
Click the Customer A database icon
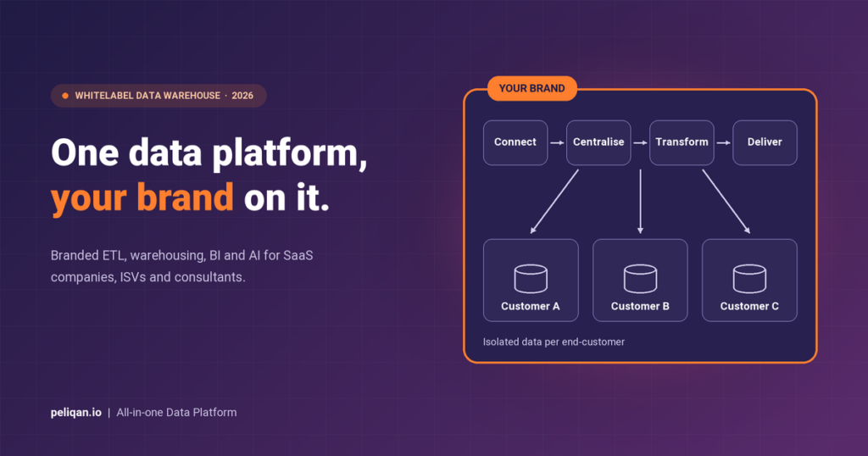pyautogui.click(x=531, y=278)
